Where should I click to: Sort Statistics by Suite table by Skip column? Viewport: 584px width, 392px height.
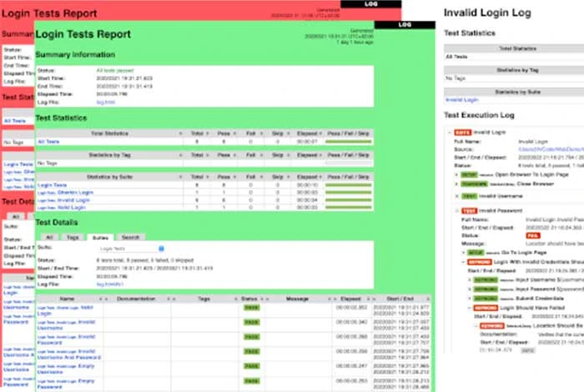pos(278,177)
